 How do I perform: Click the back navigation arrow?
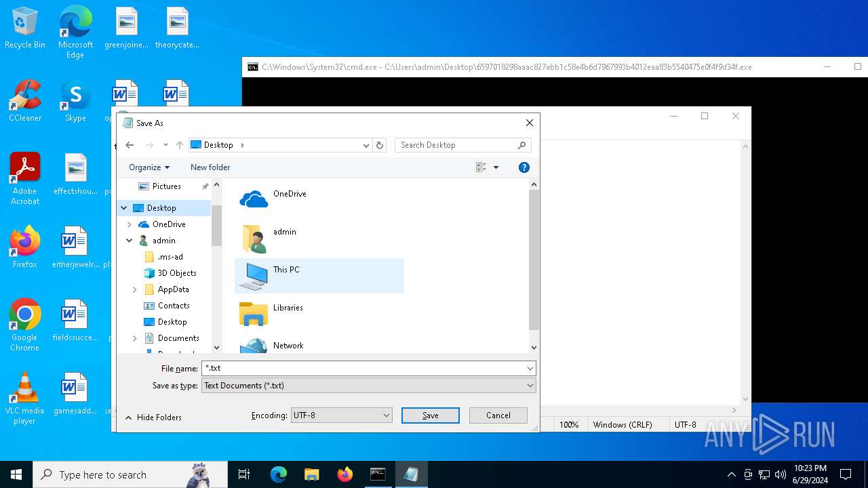130,145
